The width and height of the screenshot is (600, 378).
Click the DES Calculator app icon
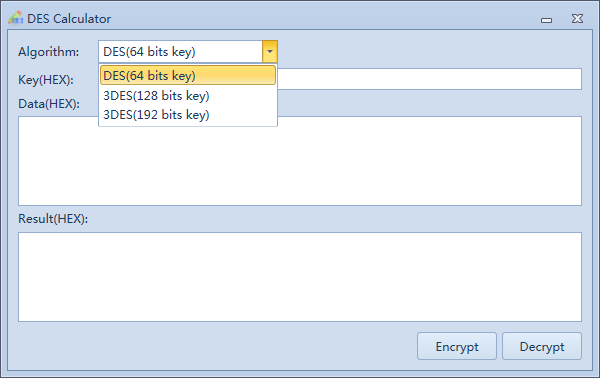(x=15, y=18)
